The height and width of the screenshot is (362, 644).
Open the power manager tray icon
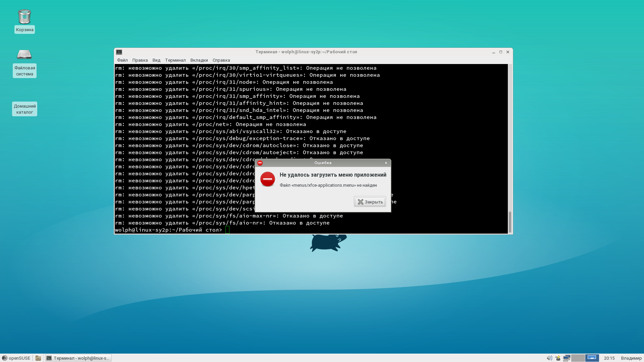pos(558,358)
